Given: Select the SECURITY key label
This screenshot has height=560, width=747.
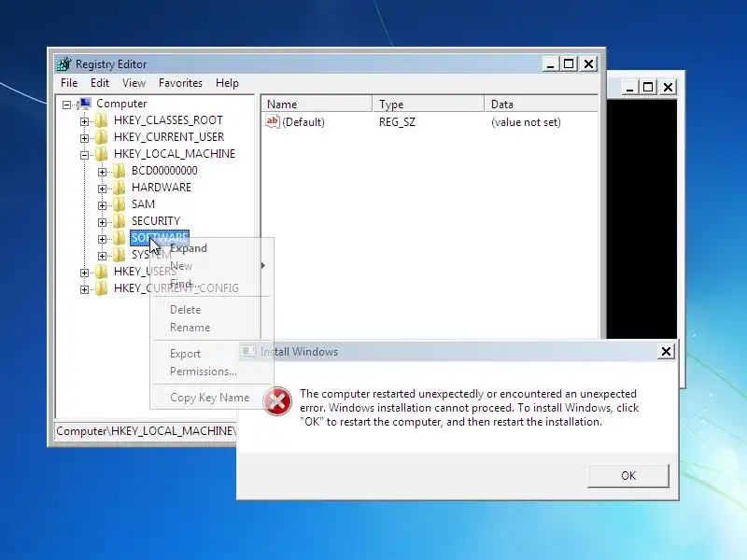Looking at the screenshot, I should [x=156, y=221].
